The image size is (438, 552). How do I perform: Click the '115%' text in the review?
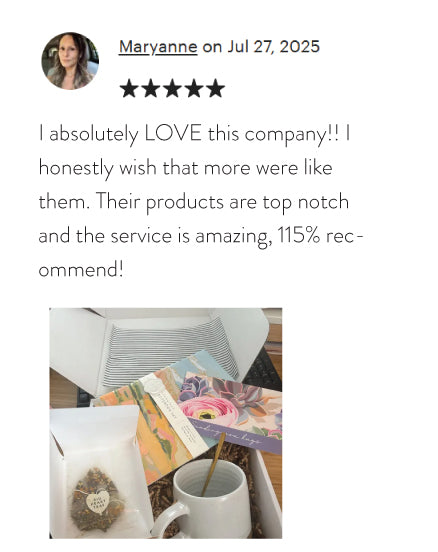(299, 236)
